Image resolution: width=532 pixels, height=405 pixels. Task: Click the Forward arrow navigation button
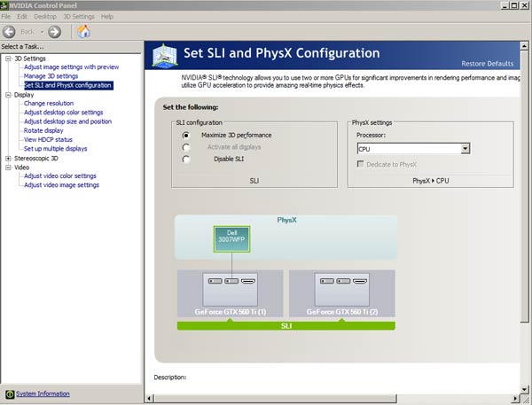(54, 32)
